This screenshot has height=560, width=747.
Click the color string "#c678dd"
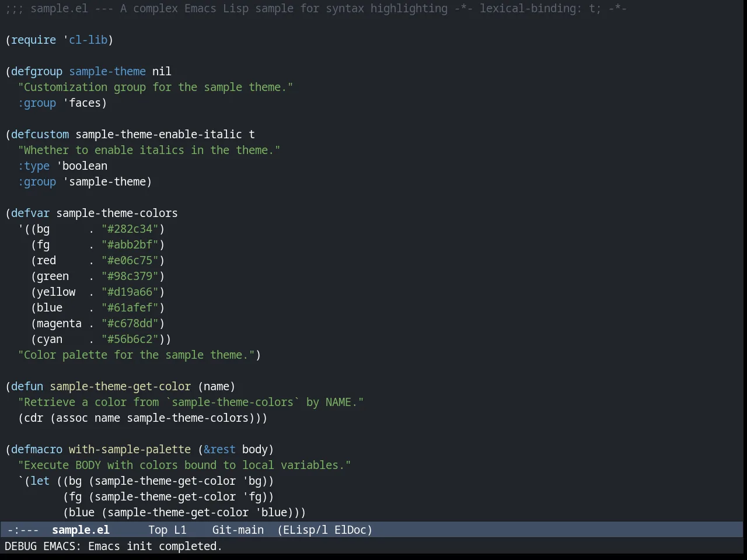(x=130, y=323)
